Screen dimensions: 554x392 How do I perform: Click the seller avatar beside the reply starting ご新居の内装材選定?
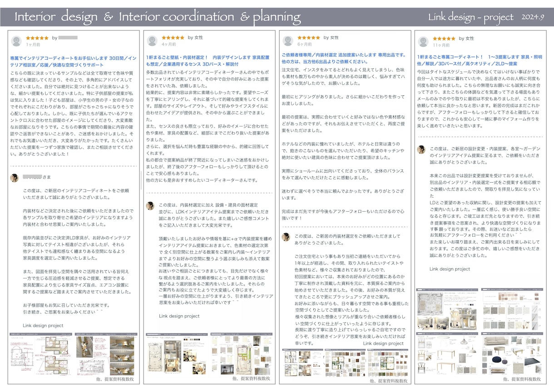286,237
